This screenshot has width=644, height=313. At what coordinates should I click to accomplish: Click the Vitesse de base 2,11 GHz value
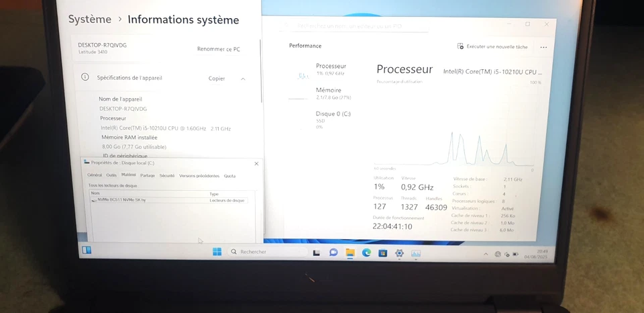tap(513, 179)
